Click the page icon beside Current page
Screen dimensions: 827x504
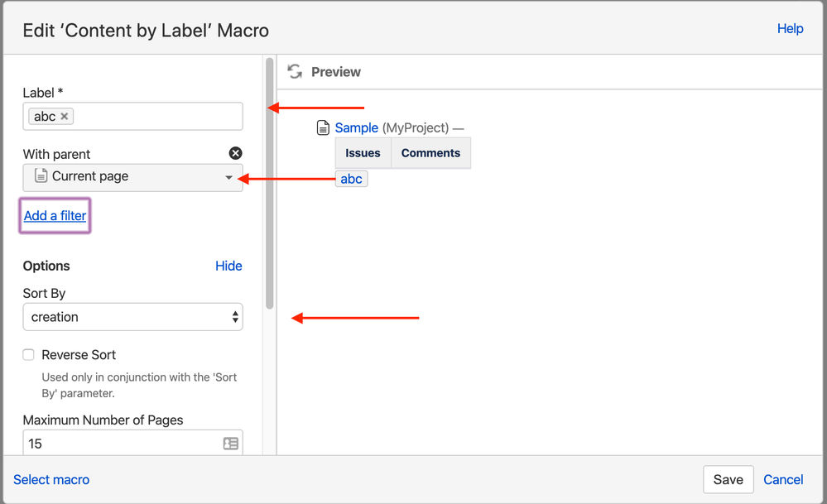tap(41, 176)
